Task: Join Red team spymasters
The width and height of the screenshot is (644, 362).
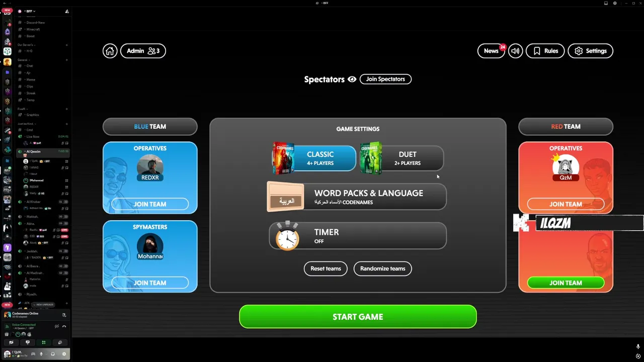Action: click(x=566, y=283)
